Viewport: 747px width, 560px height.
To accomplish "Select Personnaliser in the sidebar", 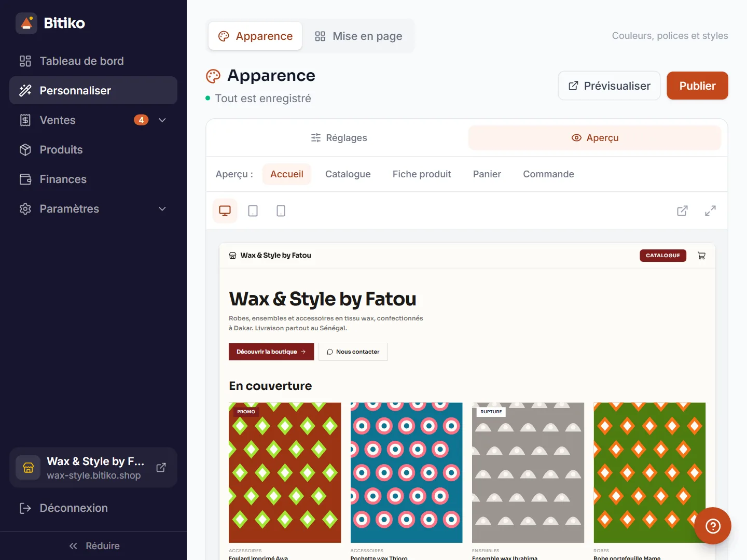I will pyautogui.click(x=93, y=91).
